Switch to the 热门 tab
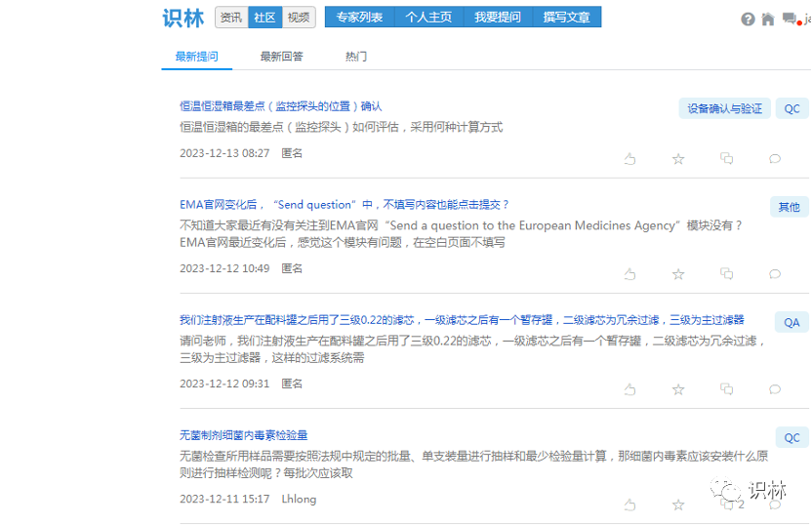Image resolution: width=812 pixels, height=525 pixels. (356, 57)
